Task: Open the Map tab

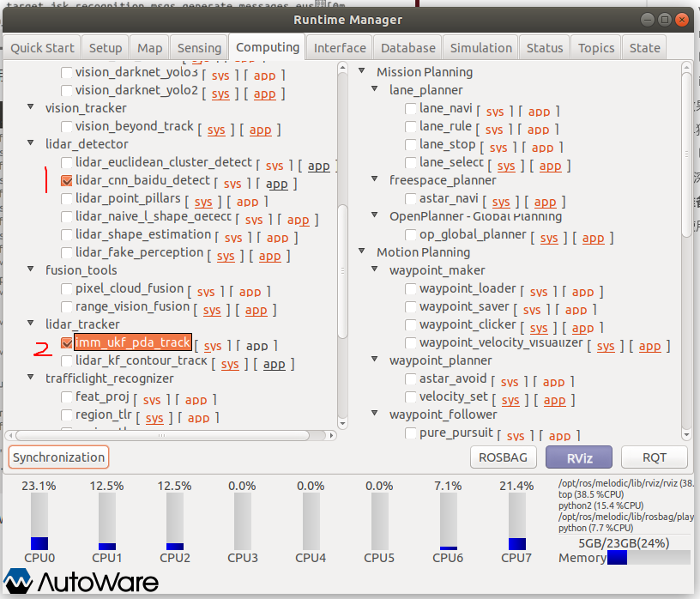Action: coord(149,48)
